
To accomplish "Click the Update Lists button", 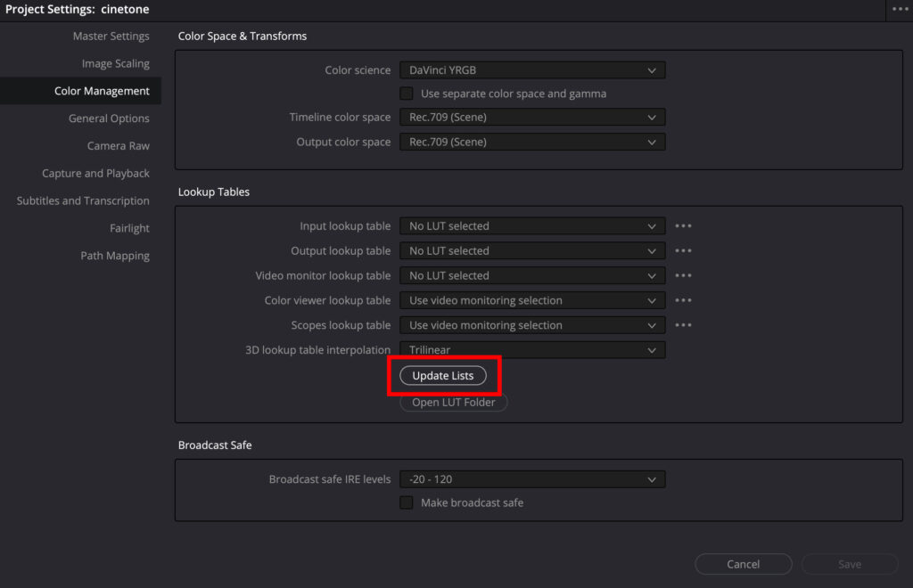I will (x=443, y=376).
